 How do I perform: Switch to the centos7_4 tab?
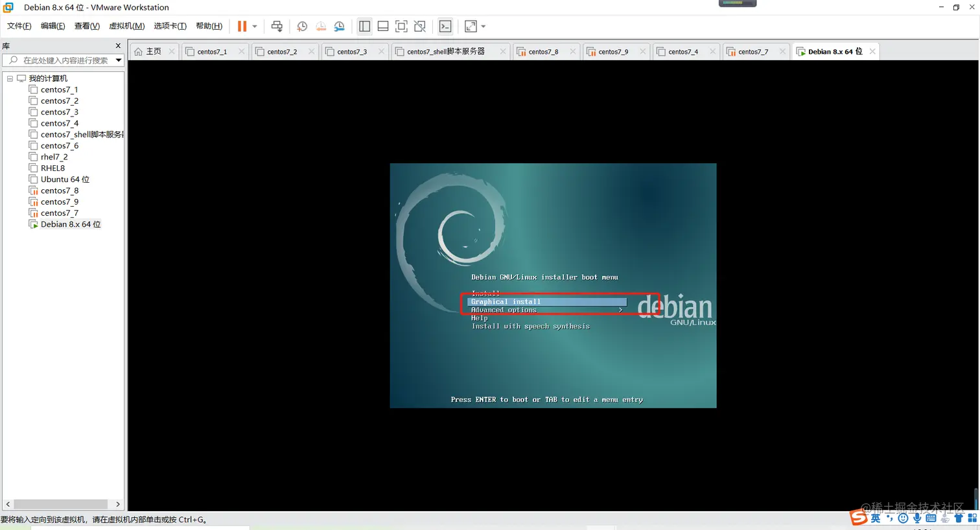pyautogui.click(x=683, y=51)
